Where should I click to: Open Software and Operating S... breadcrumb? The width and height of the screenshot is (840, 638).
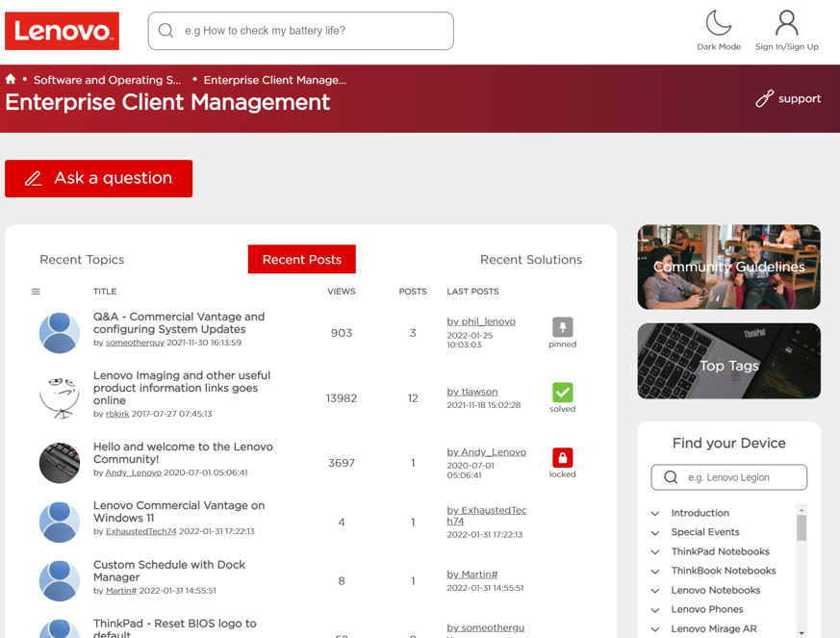click(x=107, y=80)
